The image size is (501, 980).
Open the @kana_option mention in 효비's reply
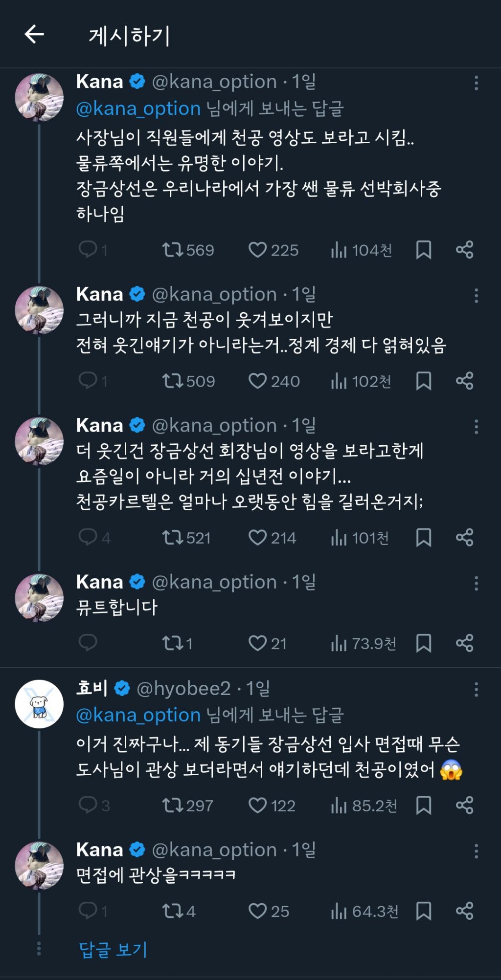[x=138, y=715]
